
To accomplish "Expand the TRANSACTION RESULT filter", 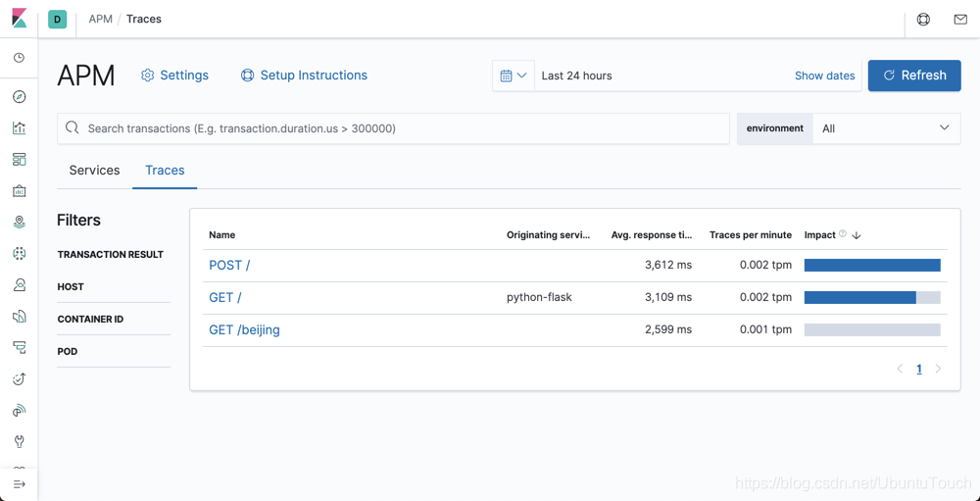I will coord(111,255).
